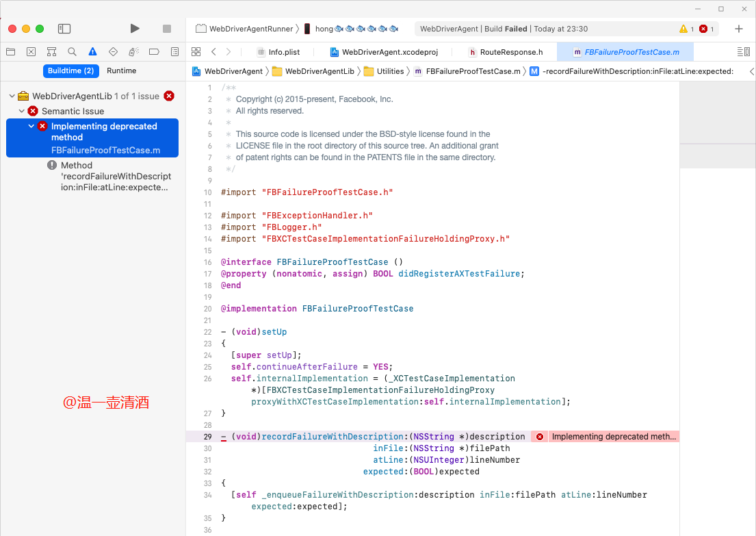Click line number 29 in gutter
The height and width of the screenshot is (536, 756).
207,437
